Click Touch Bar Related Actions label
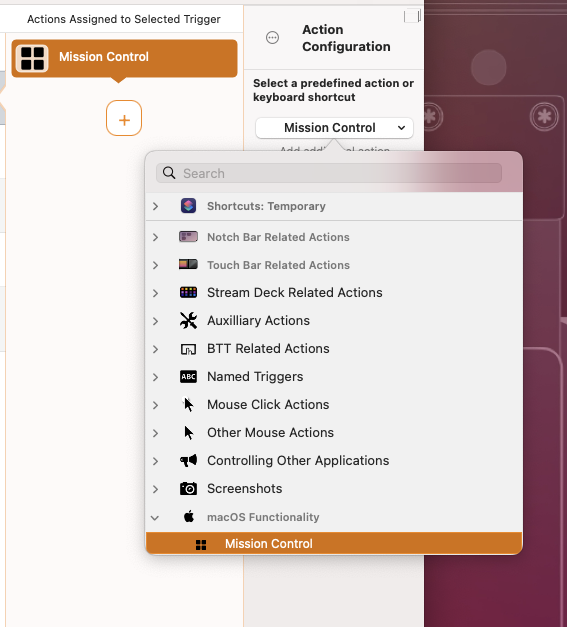Screen dimensions: 567x627 (278, 265)
